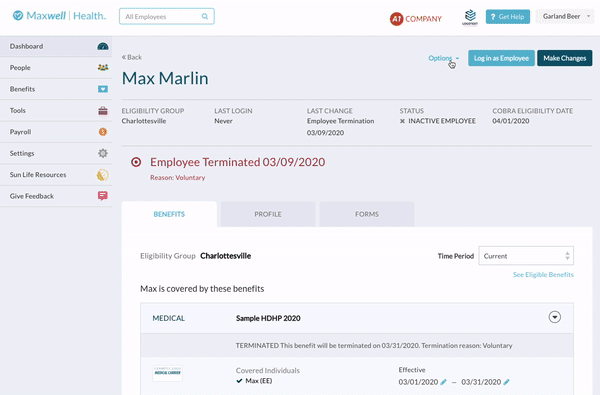Click the COBRA date 04/01/2020
This screenshot has width=600, height=395.
[x=510, y=121]
